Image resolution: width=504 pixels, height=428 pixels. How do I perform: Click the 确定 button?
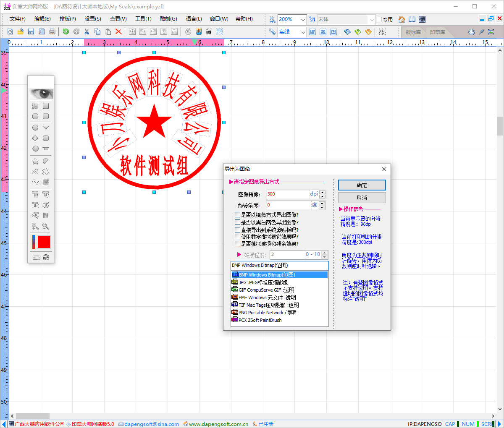coord(362,185)
